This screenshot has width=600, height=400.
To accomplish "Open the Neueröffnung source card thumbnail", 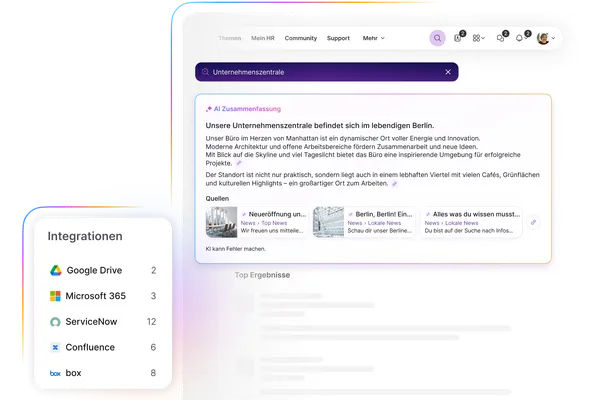I will (x=222, y=222).
